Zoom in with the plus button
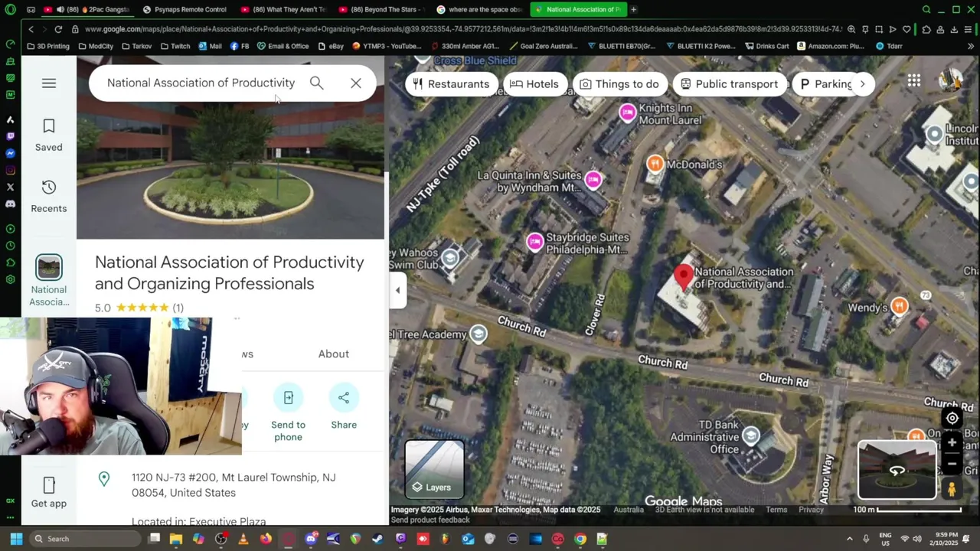This screenshot has height=551, width=980. [x=952, y=442]
